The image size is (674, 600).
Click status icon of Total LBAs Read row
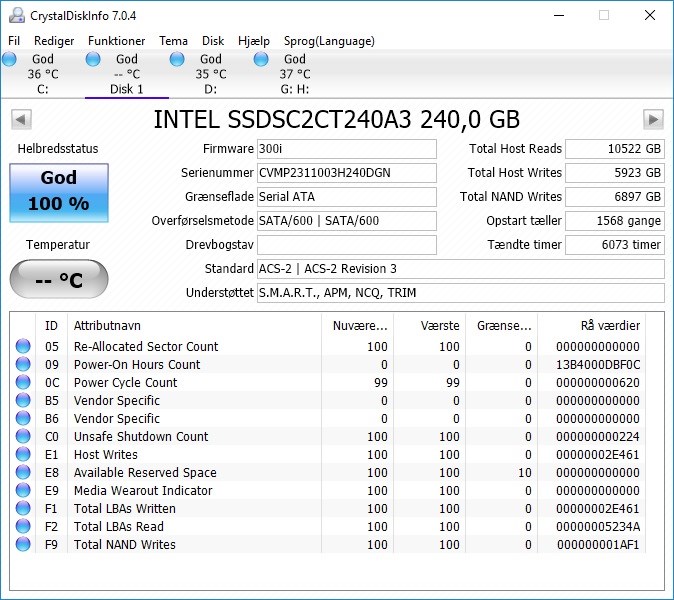23,527
